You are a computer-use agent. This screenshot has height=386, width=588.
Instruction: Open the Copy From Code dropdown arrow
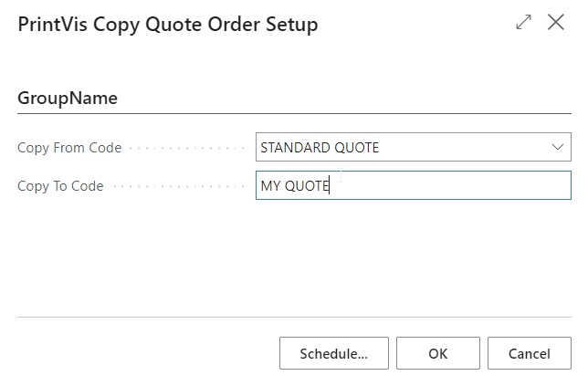(x=558, y=147)
